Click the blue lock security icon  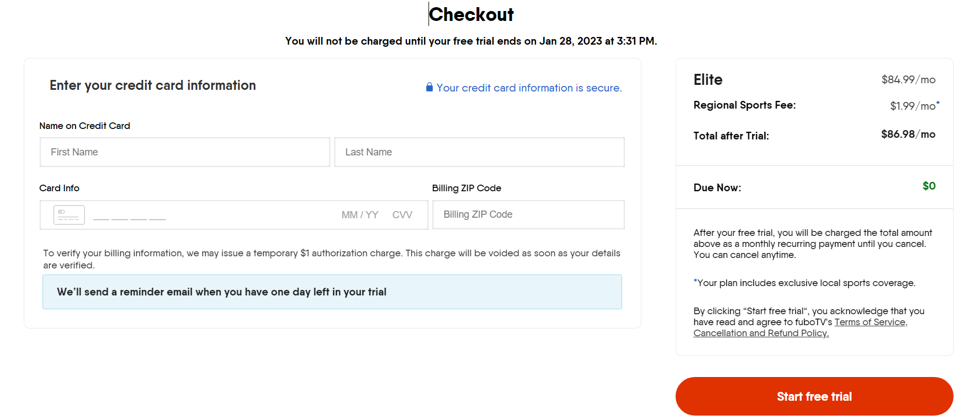pyautogui.click(x=429, y=87)
